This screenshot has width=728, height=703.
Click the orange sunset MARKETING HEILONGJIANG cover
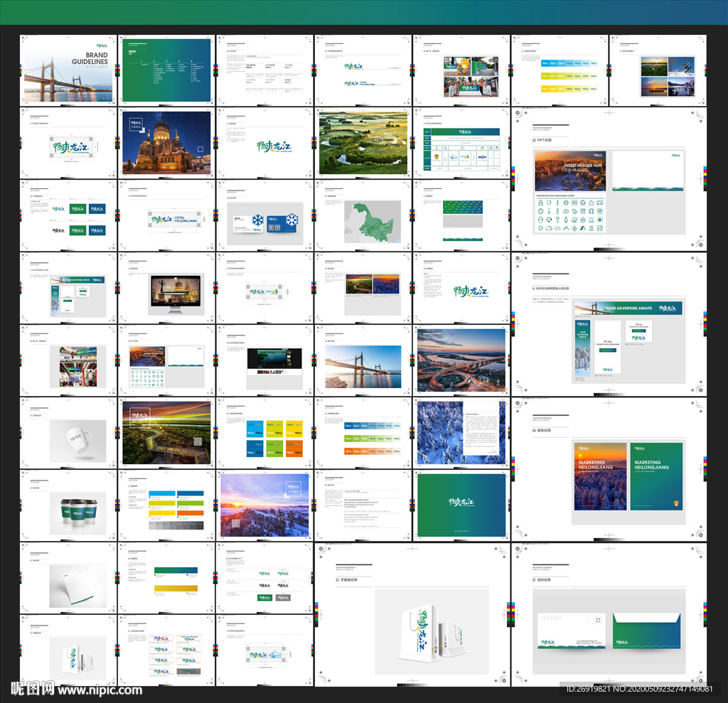[599, 476]
